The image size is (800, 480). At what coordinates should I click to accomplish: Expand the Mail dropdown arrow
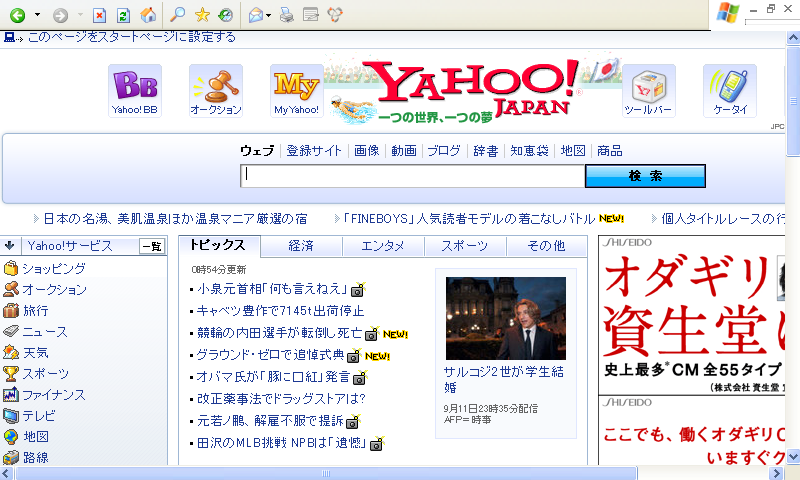(x=268, y=15)
